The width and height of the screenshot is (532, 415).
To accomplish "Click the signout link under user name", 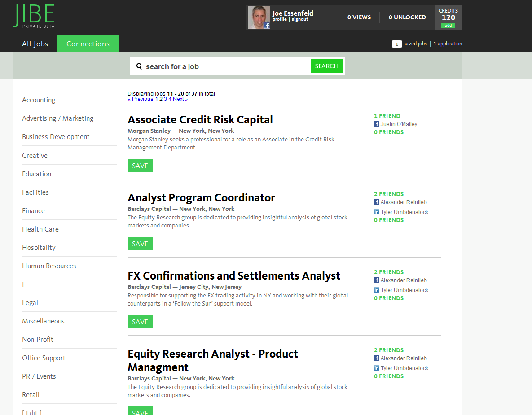I will pos(300,20).
